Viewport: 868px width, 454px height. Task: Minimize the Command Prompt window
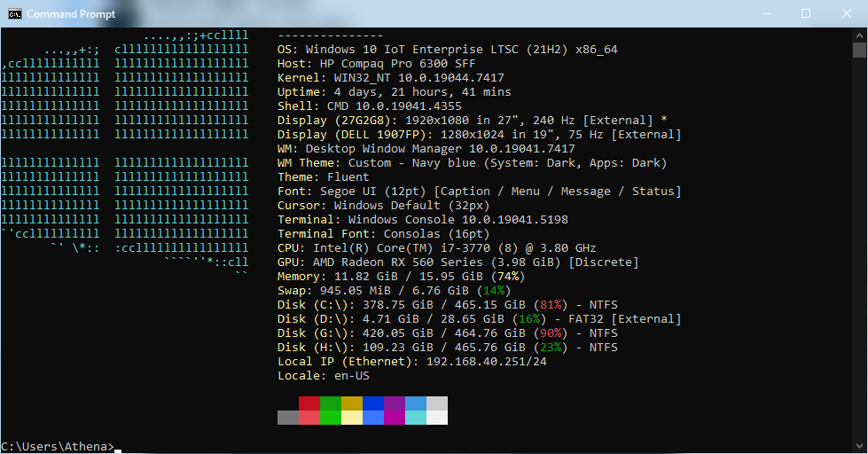click(766, 14)
